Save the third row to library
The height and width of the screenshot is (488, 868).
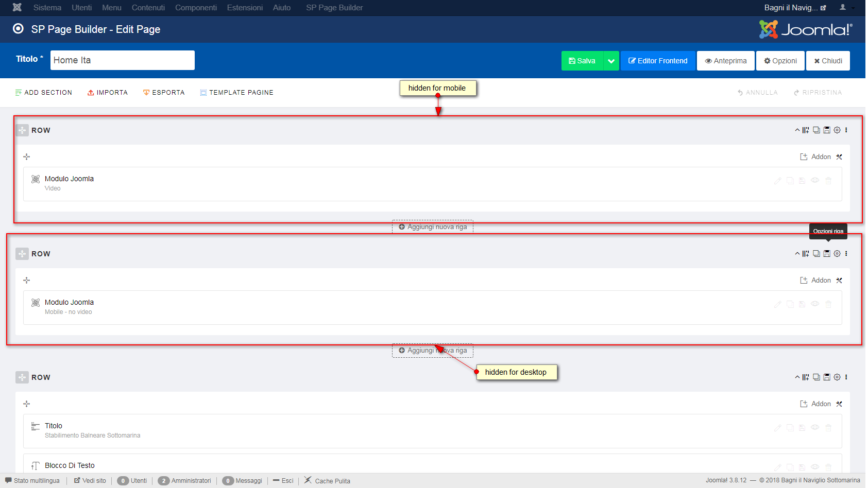(x=827, y=377)
